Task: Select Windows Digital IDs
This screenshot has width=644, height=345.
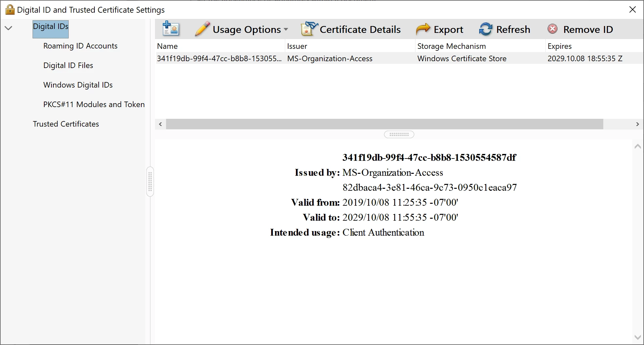Action: coord(78,85)
